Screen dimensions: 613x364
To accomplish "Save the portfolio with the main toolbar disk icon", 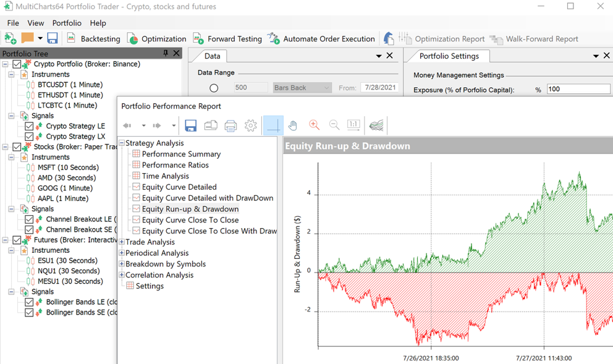I will point(53,38).
